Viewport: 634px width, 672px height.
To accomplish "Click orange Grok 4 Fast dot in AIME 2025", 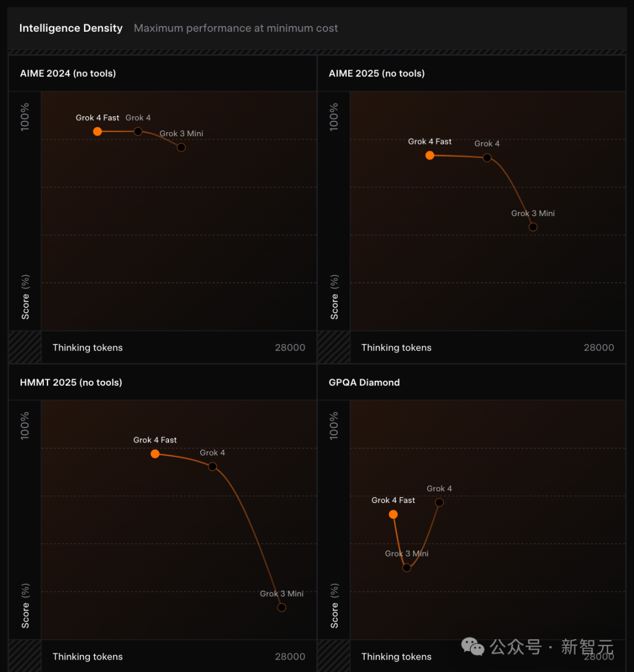I will tap(430, 156).
